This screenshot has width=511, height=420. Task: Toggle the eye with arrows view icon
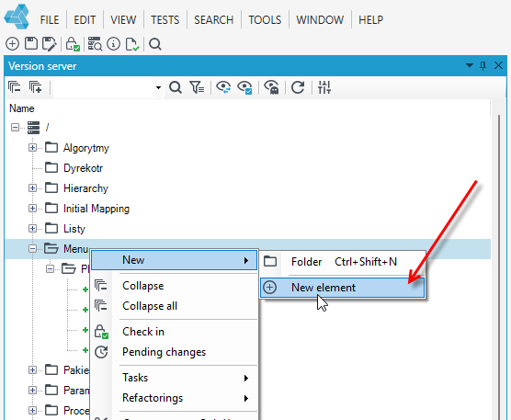223,87
